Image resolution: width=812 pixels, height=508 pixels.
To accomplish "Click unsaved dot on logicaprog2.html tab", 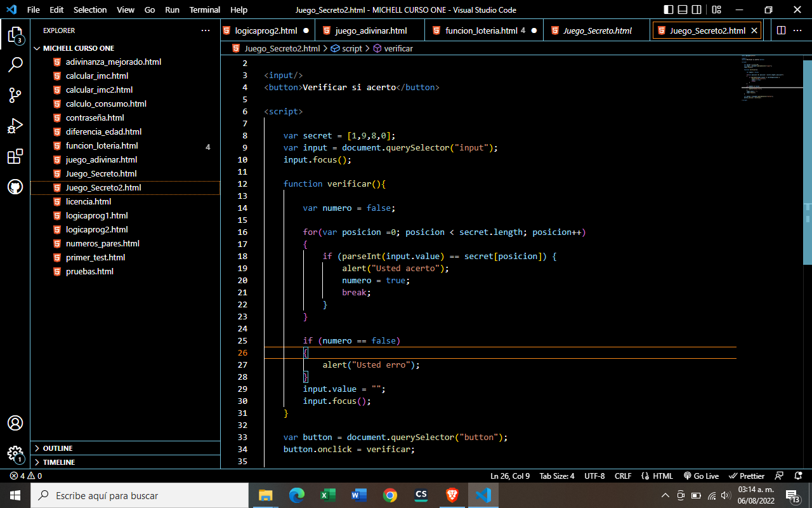I will click(x=306, y=30).
